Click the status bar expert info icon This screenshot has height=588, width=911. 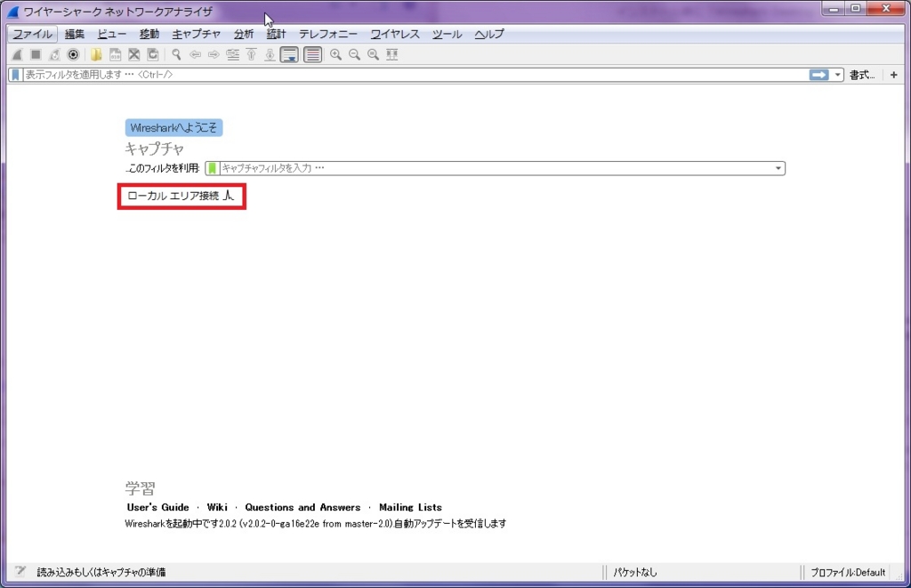[20, 572]
